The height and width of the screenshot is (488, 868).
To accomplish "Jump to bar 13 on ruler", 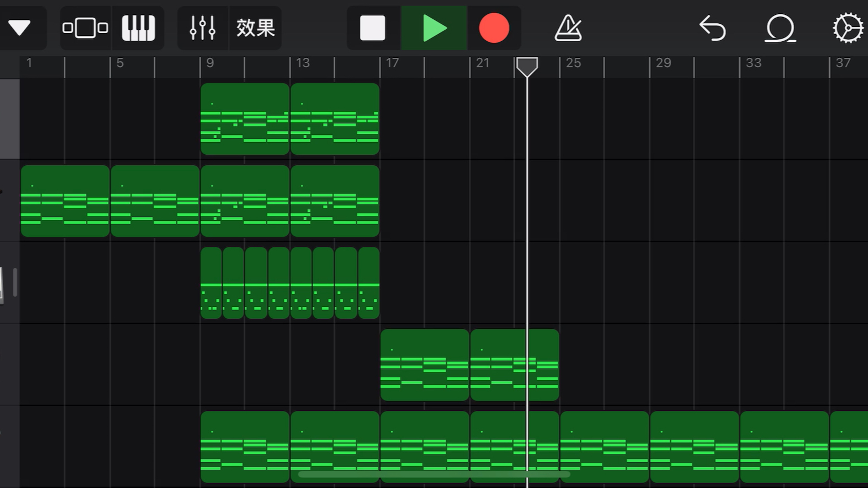I will tap(303, 63).
